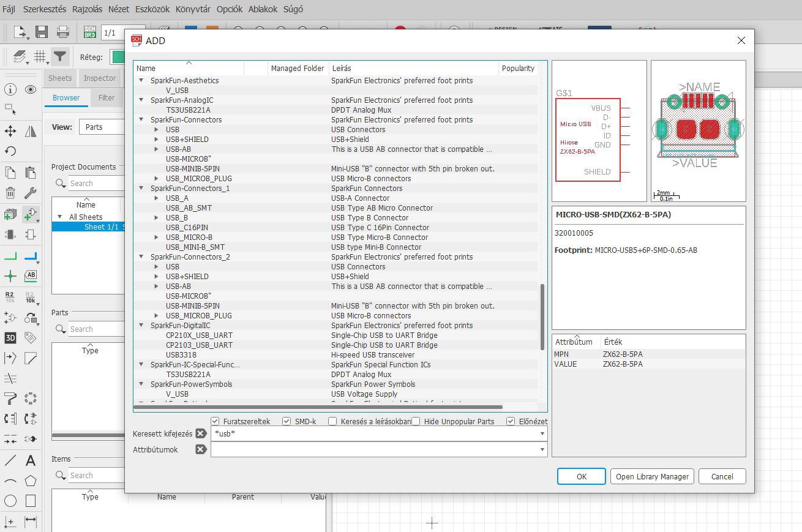Select the Delete trash can tool
The width and height of the screenshot is (802, 532).
pyautogui.click(x=10, y=193)
